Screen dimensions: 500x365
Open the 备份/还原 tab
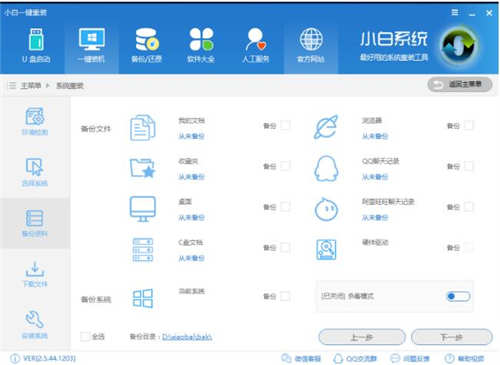(146, 46)
